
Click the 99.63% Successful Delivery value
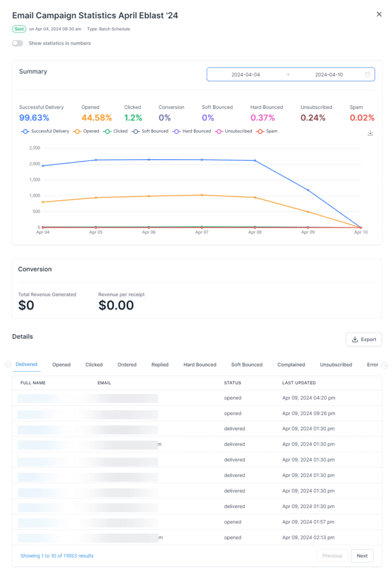pos(34,118)
